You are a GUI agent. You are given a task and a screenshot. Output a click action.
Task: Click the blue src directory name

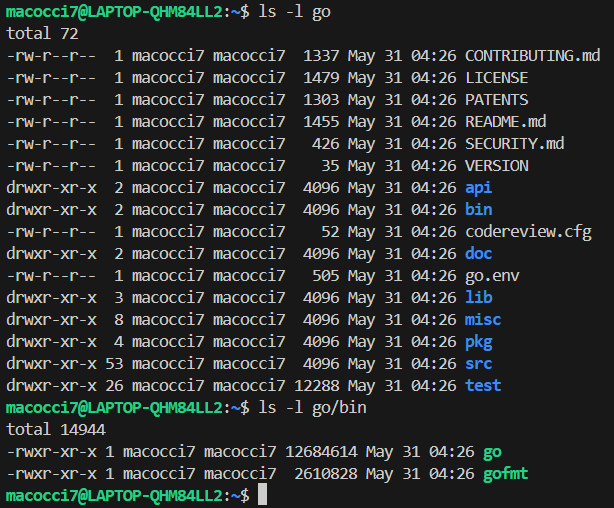click(x=479, y=364)
